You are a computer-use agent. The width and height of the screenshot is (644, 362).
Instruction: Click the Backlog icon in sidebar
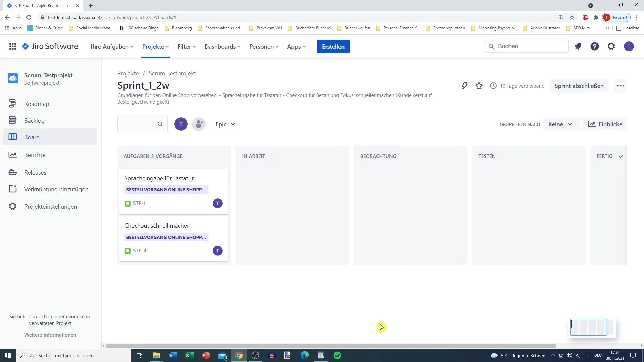tap(12, 120)
